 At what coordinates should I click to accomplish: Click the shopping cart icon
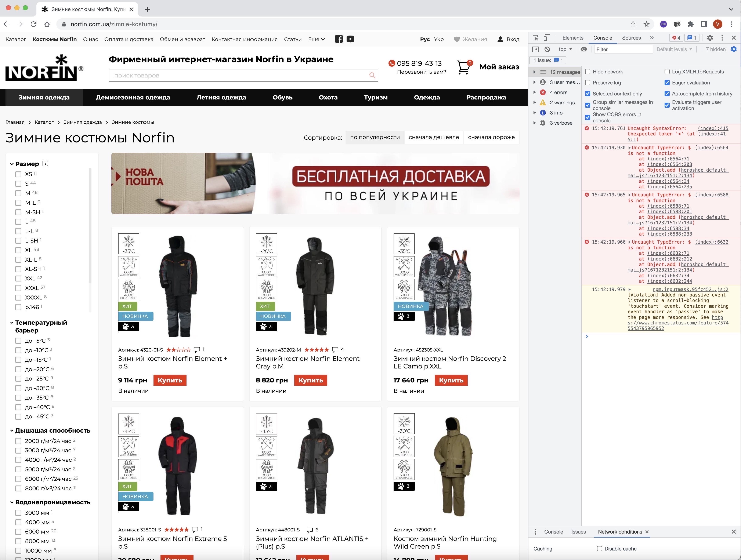(463, 67)
